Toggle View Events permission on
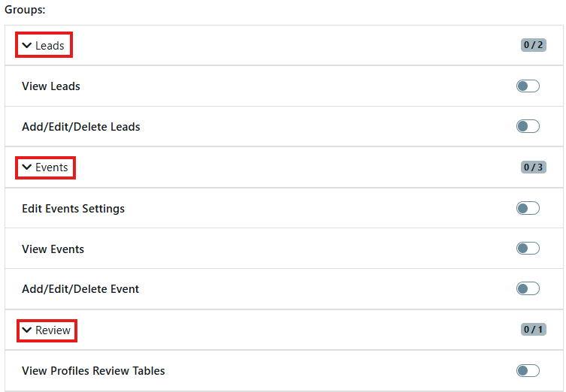 point(528,249)
